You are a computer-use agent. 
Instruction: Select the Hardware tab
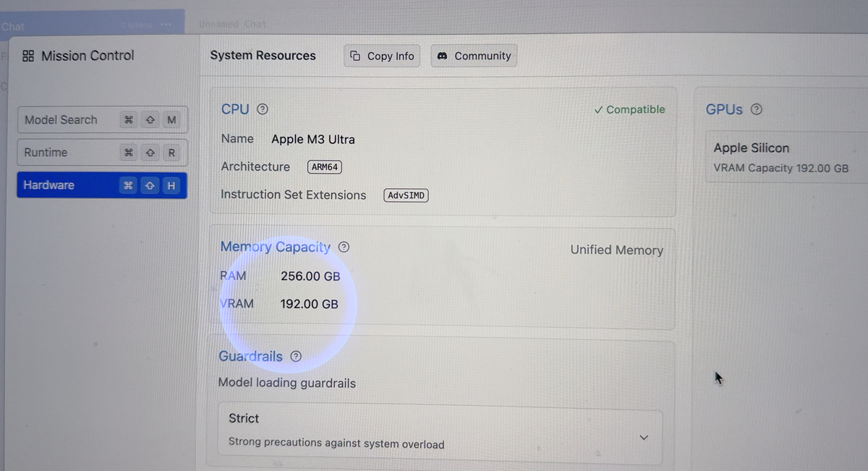click(102, 185)
